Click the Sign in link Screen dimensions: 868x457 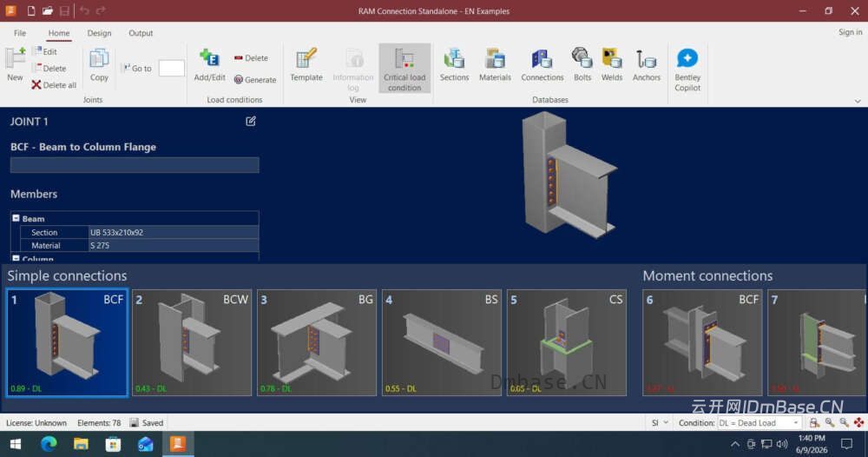[850, 32]
